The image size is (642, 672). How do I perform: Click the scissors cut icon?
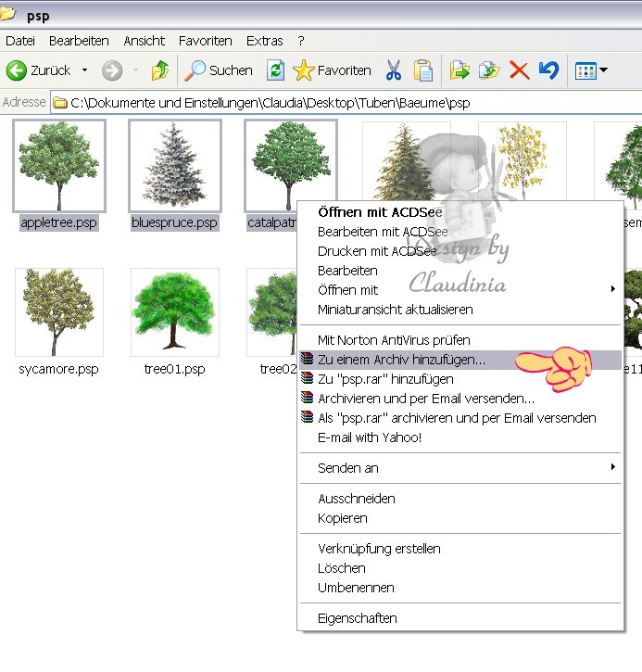[394, 70]
